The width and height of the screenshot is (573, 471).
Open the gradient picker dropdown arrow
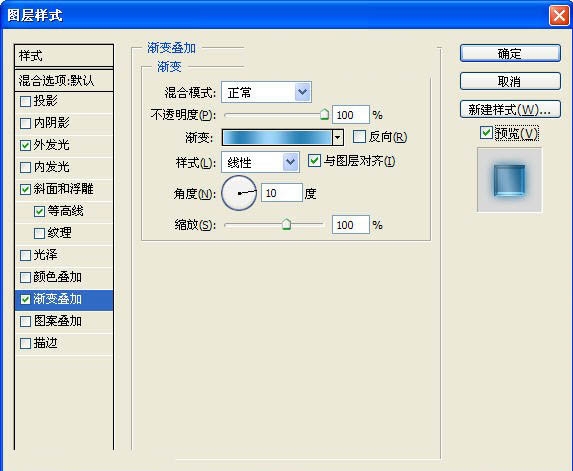coord(338,137)
